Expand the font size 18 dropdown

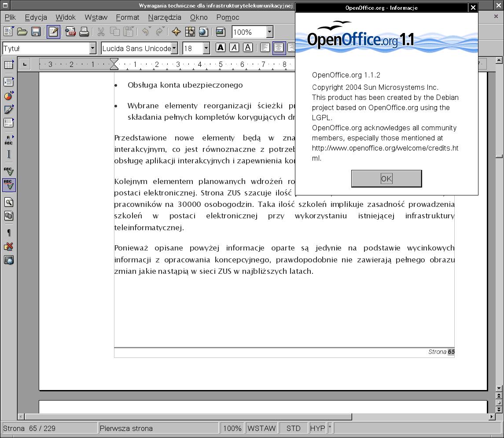coord(206,48)
